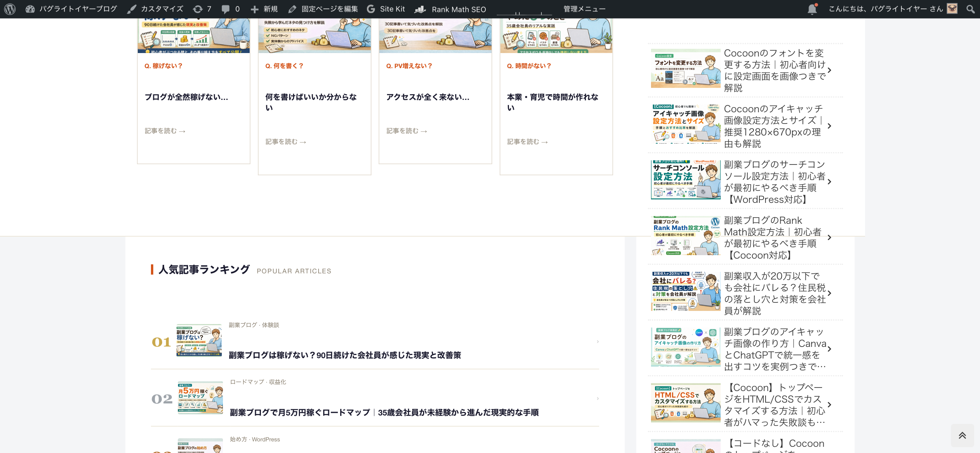
Task: Click the chevron at ranking 01 row end
Action: point(598,341)
